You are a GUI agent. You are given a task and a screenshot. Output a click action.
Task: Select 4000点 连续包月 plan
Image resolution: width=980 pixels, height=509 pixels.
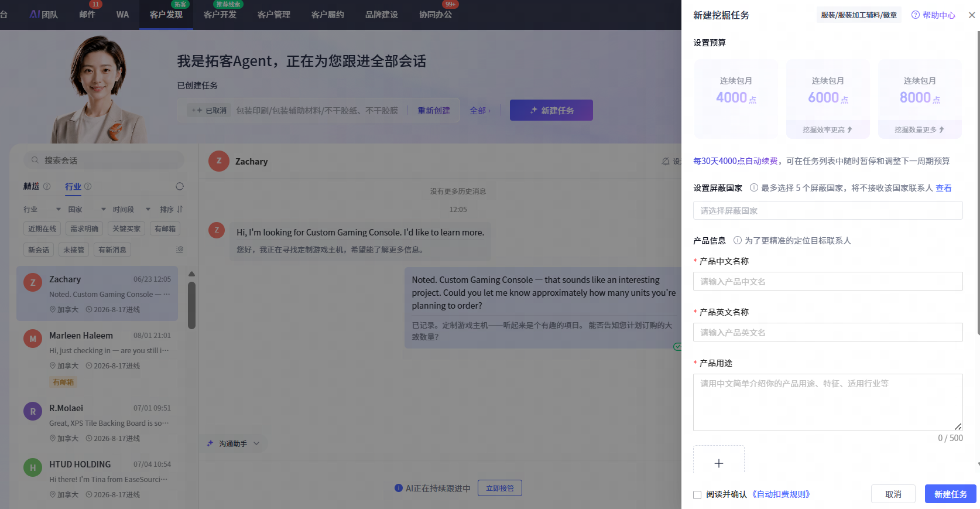pos(736,99)
